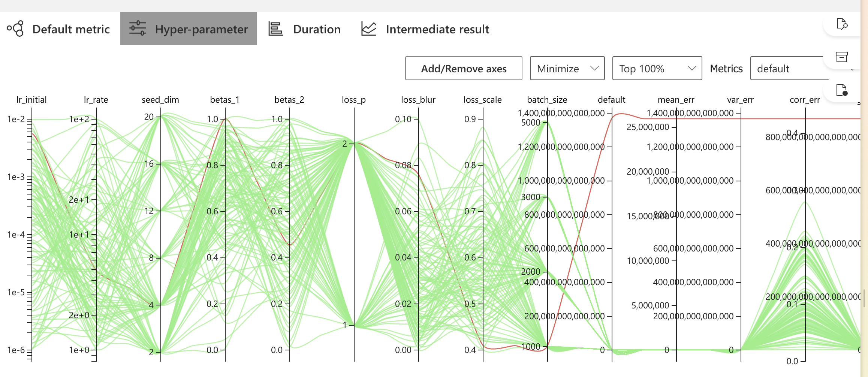Click the corr_err axis label

[x=805, y=99]
